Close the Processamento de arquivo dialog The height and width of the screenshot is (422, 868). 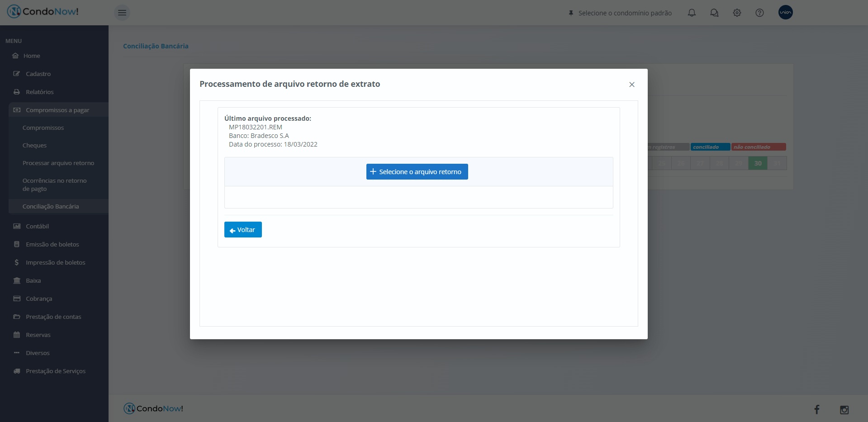click(631, 85)
